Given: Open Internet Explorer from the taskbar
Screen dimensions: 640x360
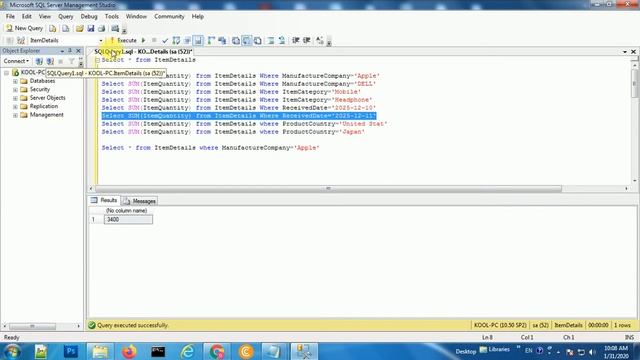Looking at the screenshot, I should (187, 351).
